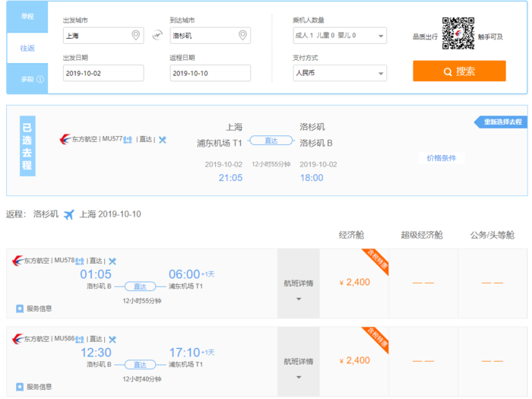Open the passenger count dropdown
The height and width of the screenshot is (399, 532).
click(339, 36)
